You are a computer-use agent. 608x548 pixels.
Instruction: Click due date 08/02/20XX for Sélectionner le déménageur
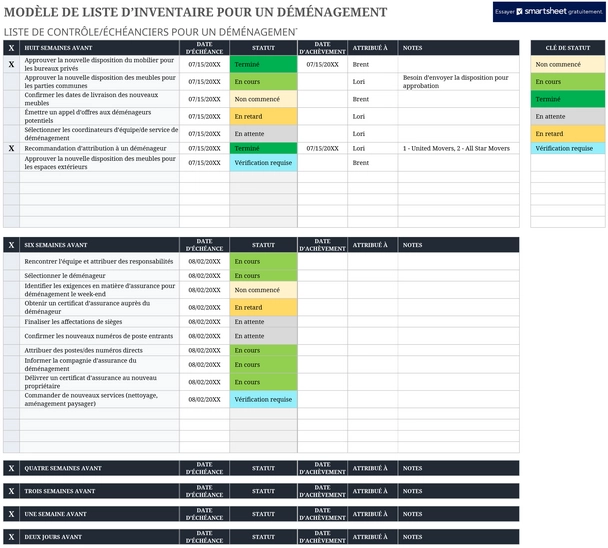[x=204, y=276]
